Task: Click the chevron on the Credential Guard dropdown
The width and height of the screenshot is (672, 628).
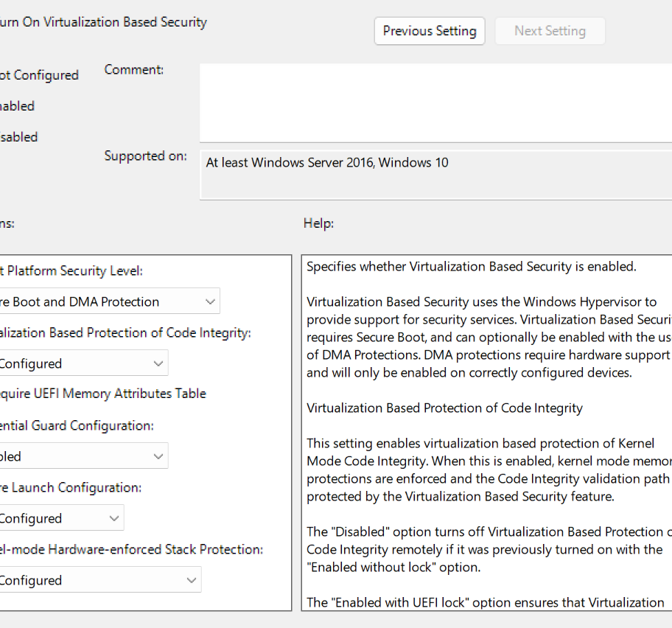Action: pos(157,456)
